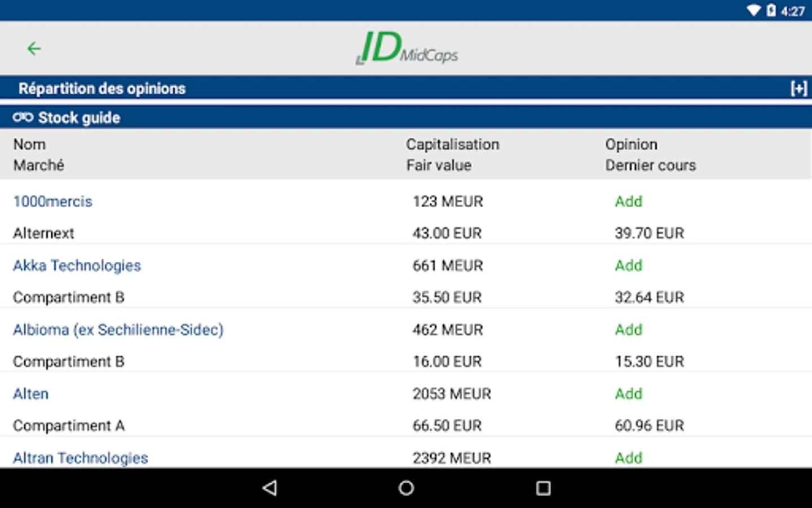Viewport: 812px width, 508px height.
Task: Select the 16.00 EUR fair value
Action: (x=447, y=362)
